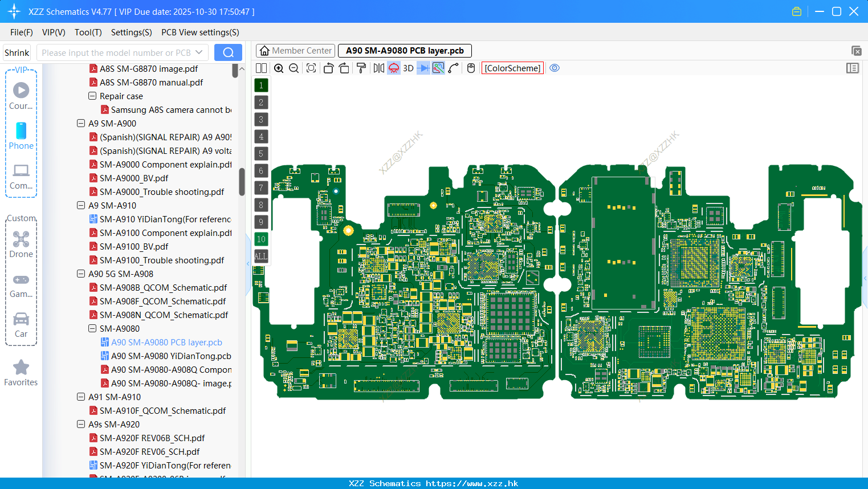This screenshot has height=489, width=868.
Task: Select PCB layer 1
Action: point(261,85)
